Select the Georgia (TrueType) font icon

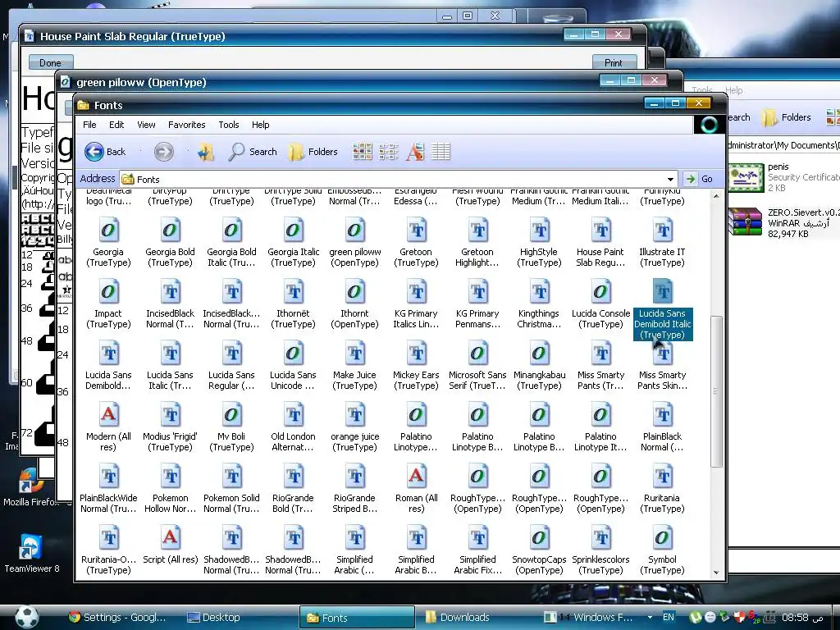pos(108,231)
